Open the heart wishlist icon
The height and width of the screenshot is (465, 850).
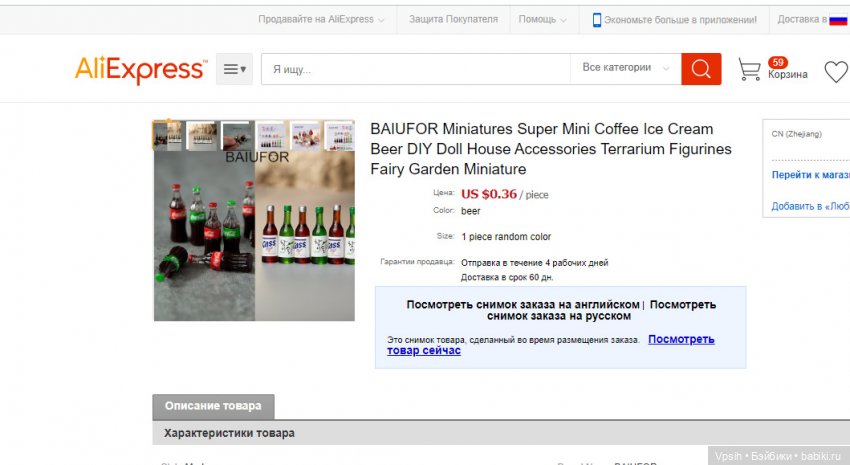click(x=835, y=71)
